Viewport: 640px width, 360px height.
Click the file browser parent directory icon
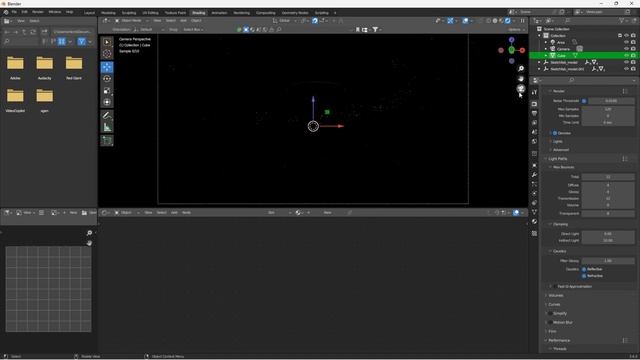tap(24, 31)
